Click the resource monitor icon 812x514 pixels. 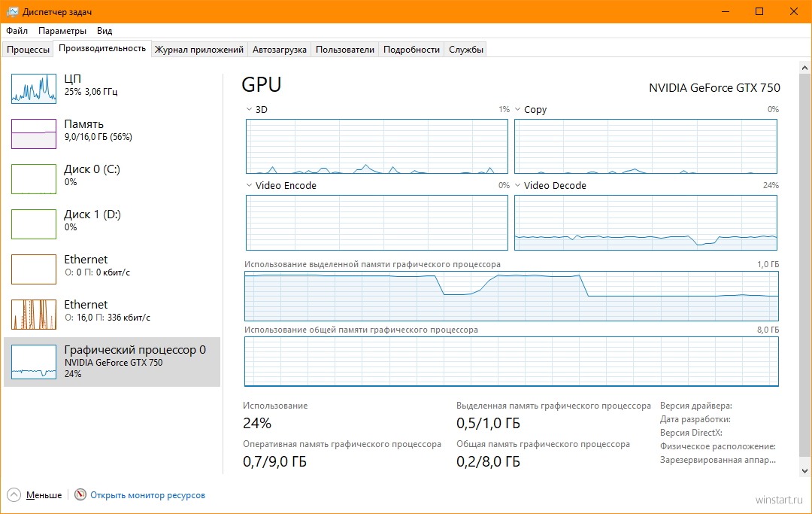click(x=80, y=494)
